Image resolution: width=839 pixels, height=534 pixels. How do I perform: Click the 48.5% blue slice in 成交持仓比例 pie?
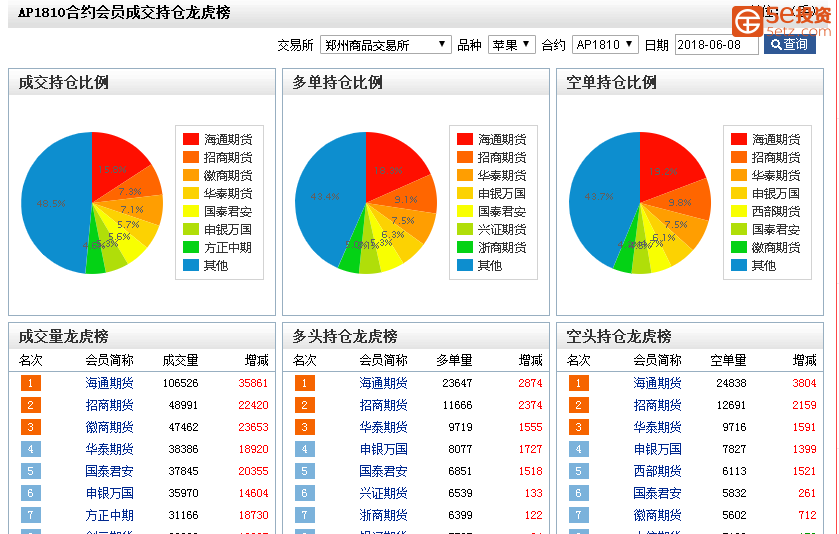(x=51, y=204)
